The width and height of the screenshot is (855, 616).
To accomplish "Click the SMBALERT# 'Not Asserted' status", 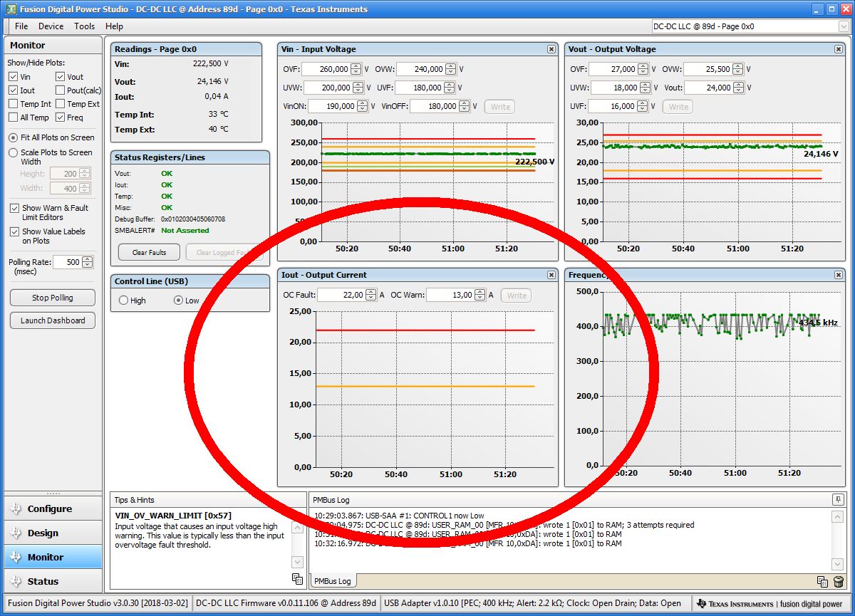I will click(x=185, y=230).
